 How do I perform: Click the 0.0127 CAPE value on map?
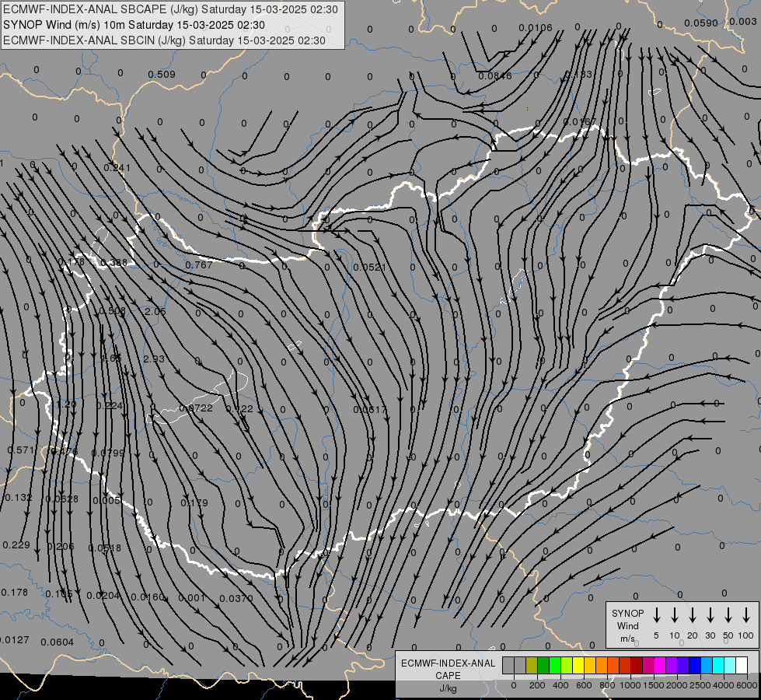pyautogui.click(x=13, y=640)
